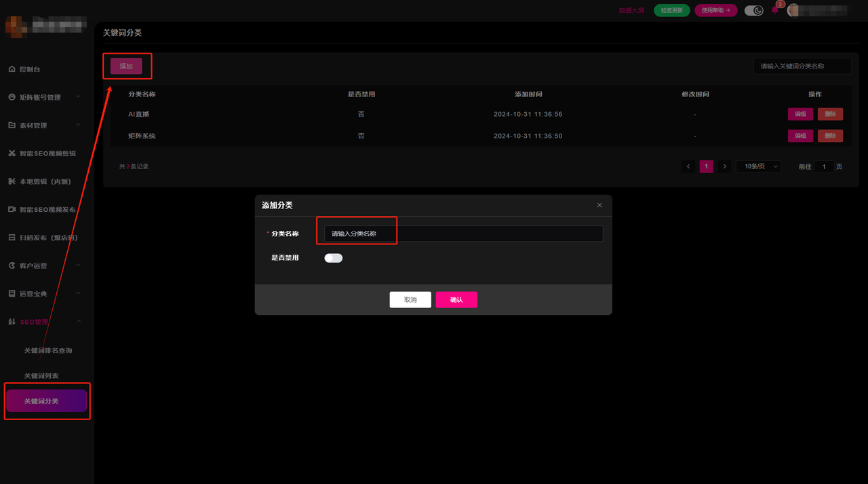
Task: Open 关键词排名查询 menu item
Action: pyautogui.click(x=48, y=351)
